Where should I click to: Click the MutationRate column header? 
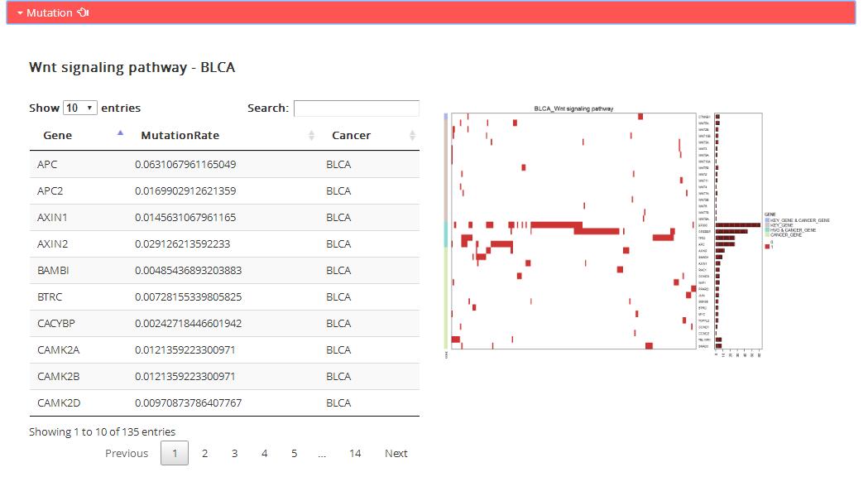click(x=180, y=135)
